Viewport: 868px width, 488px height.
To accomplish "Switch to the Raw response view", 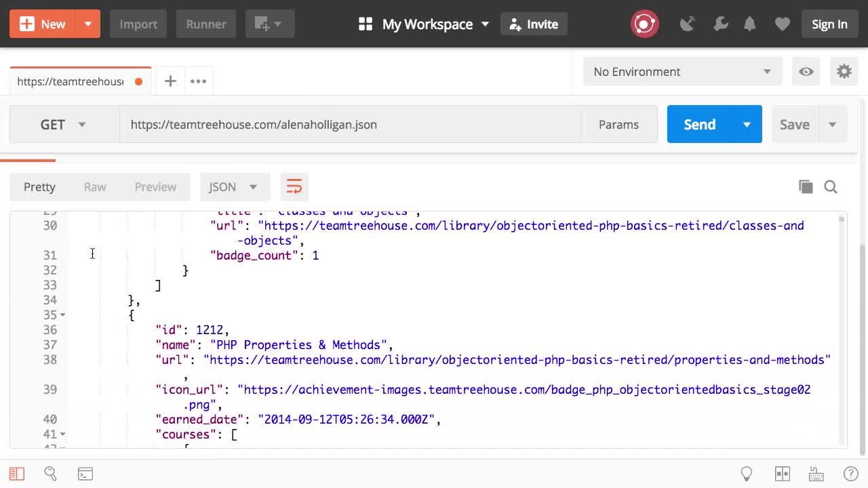I will (x=95, y=187).
